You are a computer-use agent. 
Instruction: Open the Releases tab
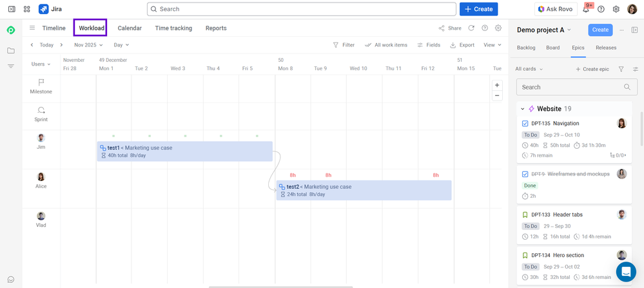606,48
